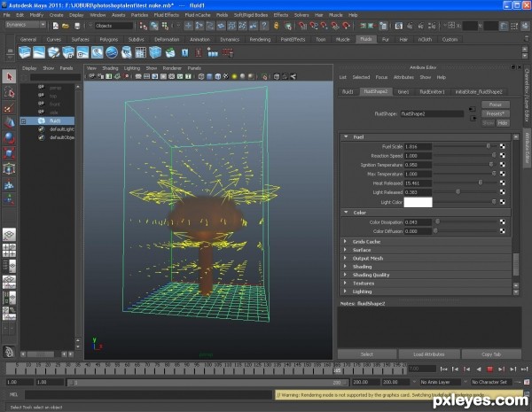Click New Scene icon in status line

click(x=56, y=26)
